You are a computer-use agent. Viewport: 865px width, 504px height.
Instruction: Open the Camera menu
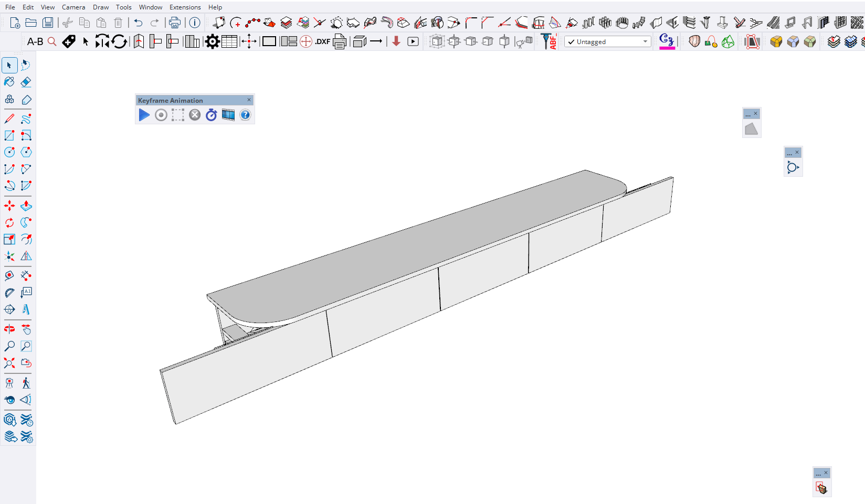(x=73, y=7)
